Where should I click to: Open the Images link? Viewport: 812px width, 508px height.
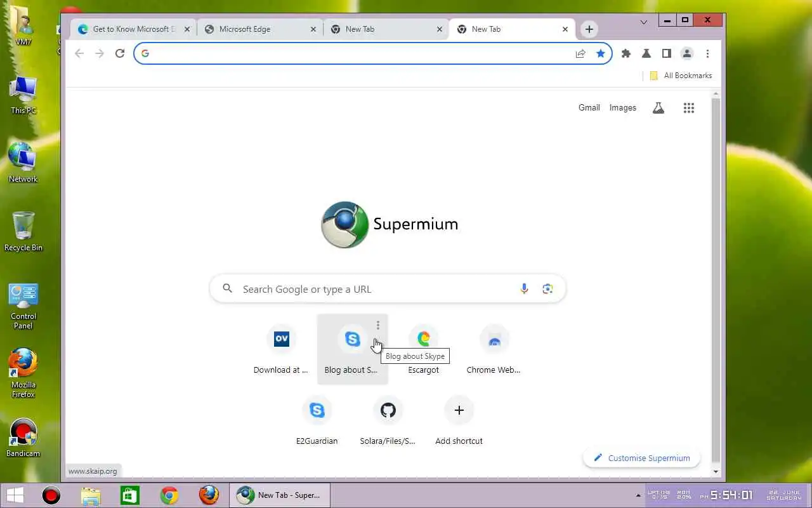click(x=622, y=108)
